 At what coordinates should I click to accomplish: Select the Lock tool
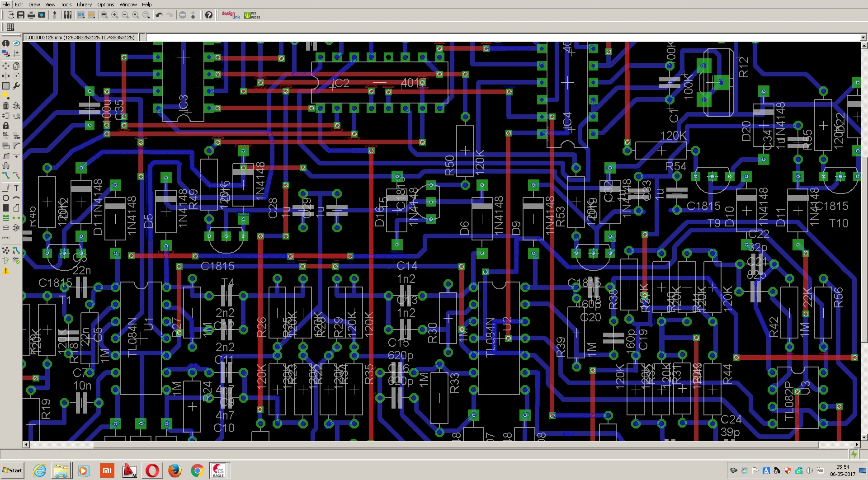pyautogui.click(x=6, y=126)
